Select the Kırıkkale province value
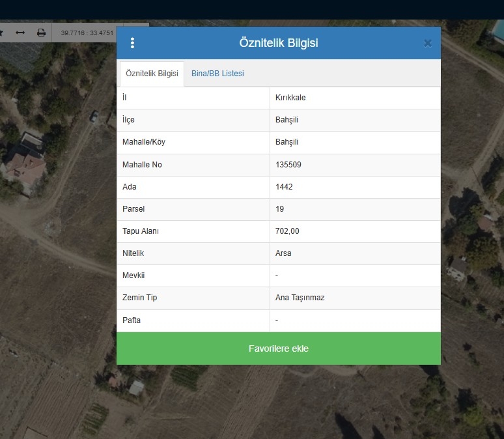 [x=290, y=98]
